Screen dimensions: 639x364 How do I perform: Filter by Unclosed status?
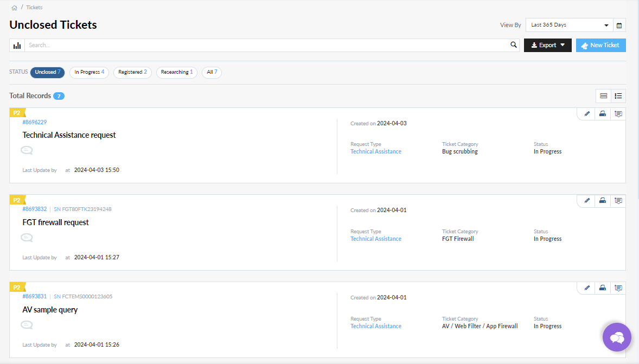tap(47, 72)
